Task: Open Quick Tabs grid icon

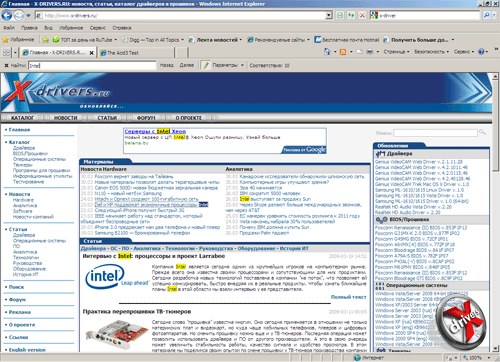Action: point(6,53)
